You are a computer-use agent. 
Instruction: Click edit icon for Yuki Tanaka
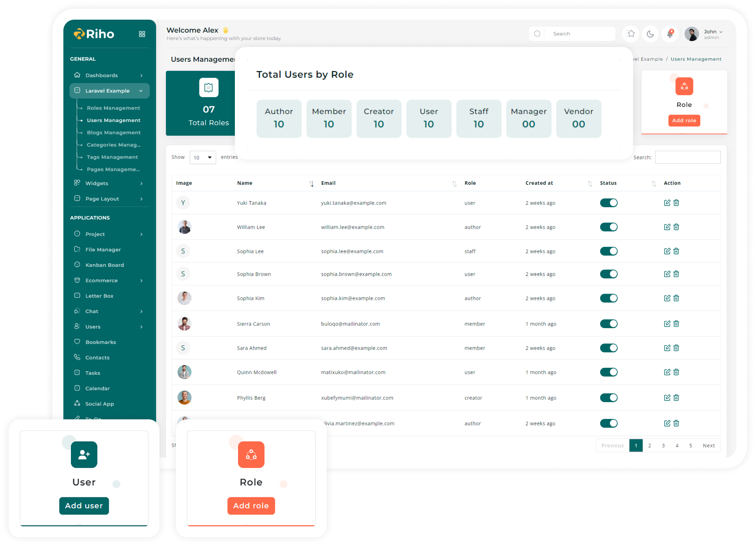pyautogui.click(x=667, y=203)
